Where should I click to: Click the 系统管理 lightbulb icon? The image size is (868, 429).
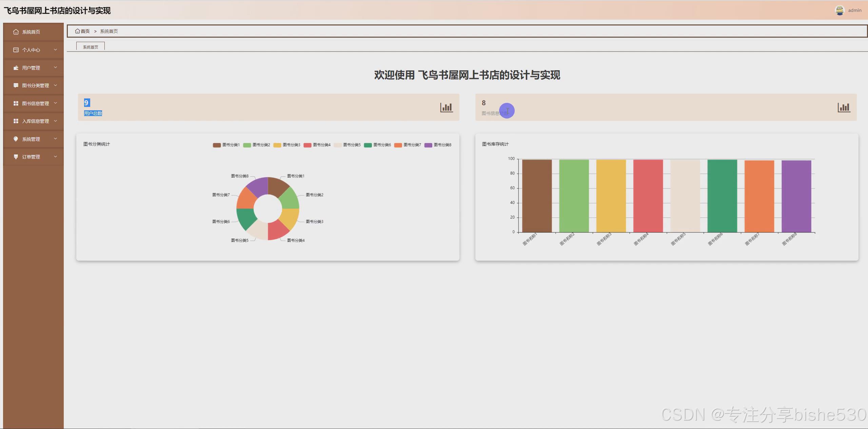[x=16, y=139]
